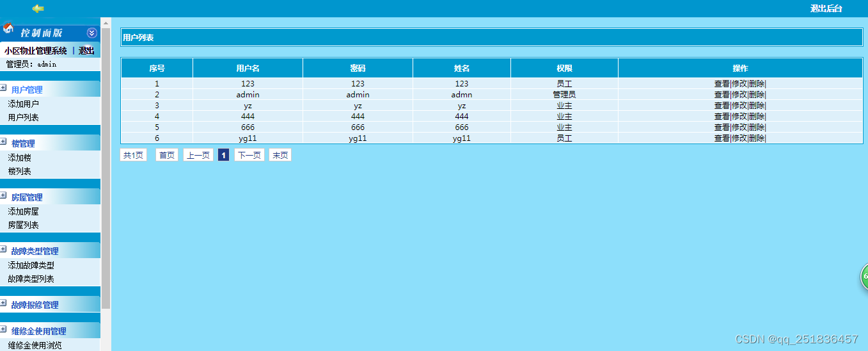This screenshot has height=351, width=868.
Task: Open the 楼管理 menu section
Action: coord(23,143)
